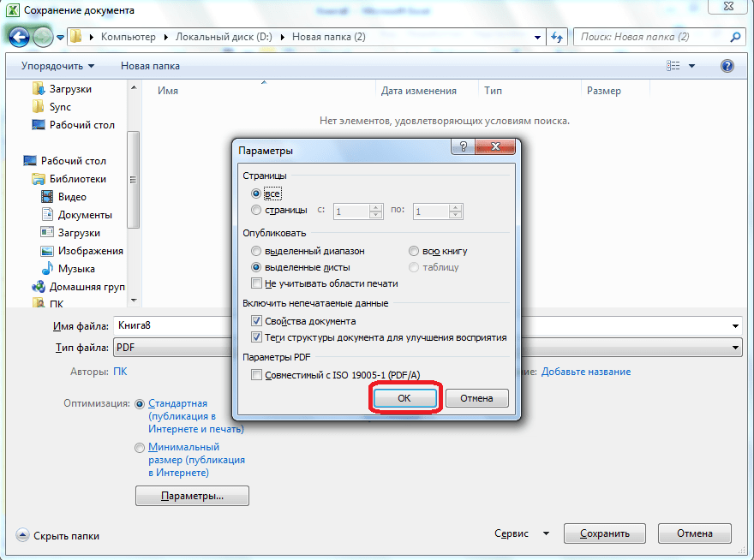This screenshot has height=560, width=754.
Task: Click the refresh icon beside address bar
Action: coord(558,38)
